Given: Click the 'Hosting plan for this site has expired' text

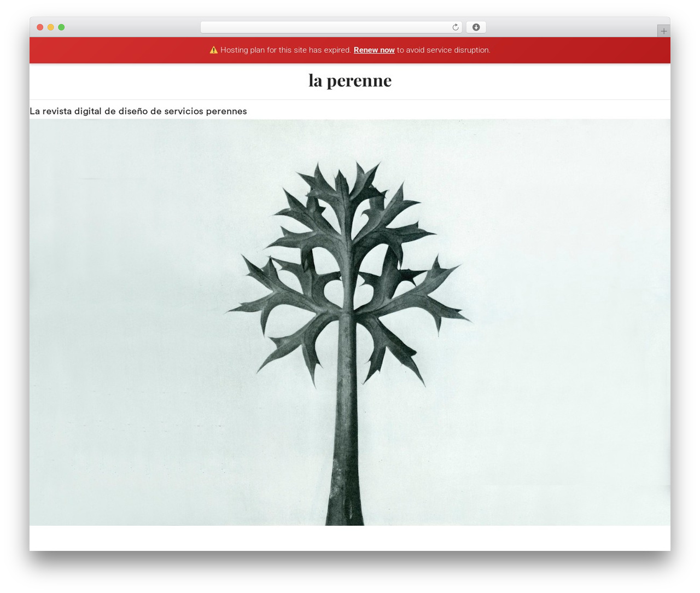Looking at the screenshot, I should click(x=285, y=50).
